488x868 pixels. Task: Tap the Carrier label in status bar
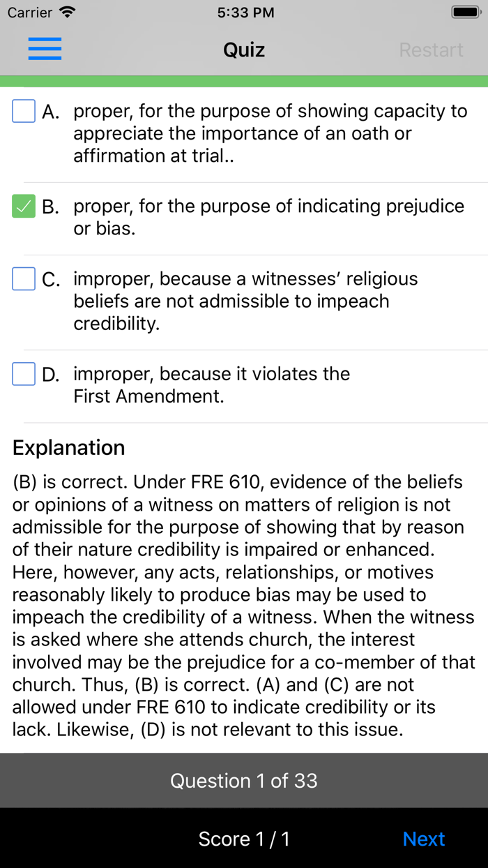click(x=28, y=12)
